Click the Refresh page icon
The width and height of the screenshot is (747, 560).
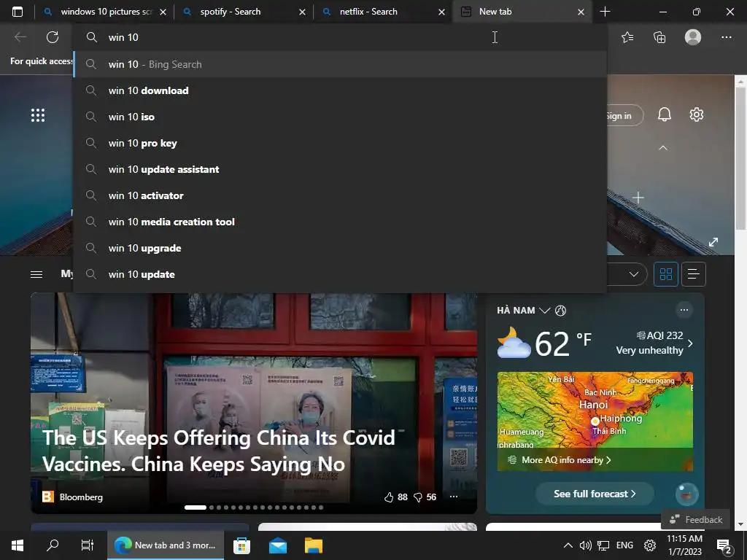(53, 36)
